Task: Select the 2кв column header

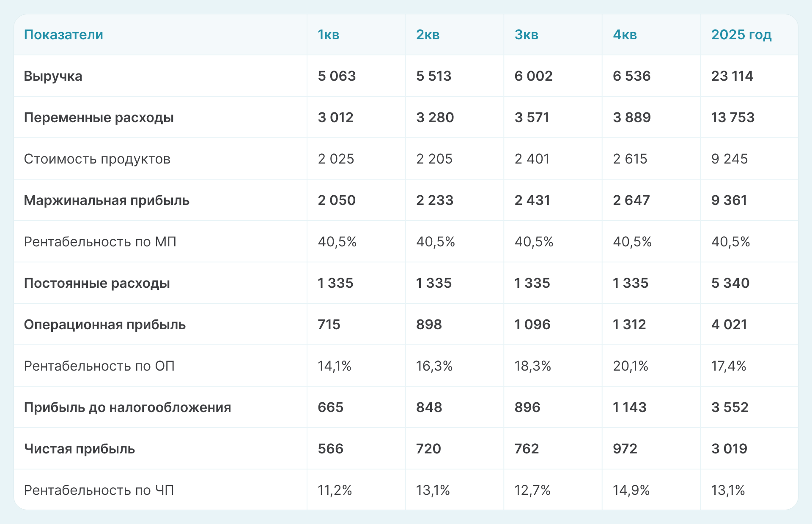Action: [x=428, y=35]
